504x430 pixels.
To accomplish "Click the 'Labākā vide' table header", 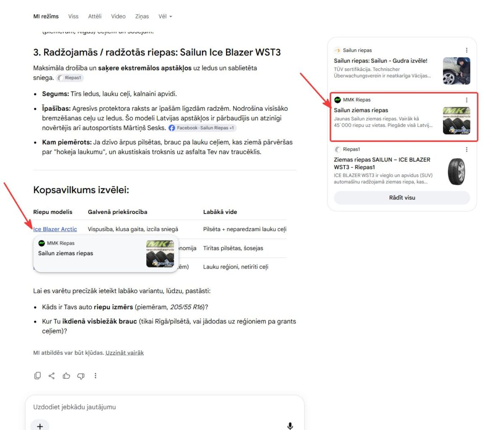I will (x=220, y=212).
